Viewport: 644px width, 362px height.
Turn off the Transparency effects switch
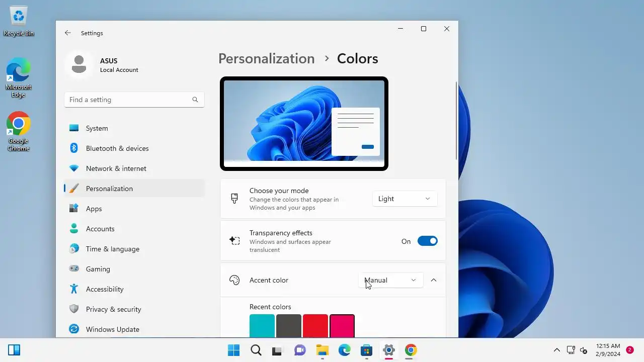tap(428, 241)
